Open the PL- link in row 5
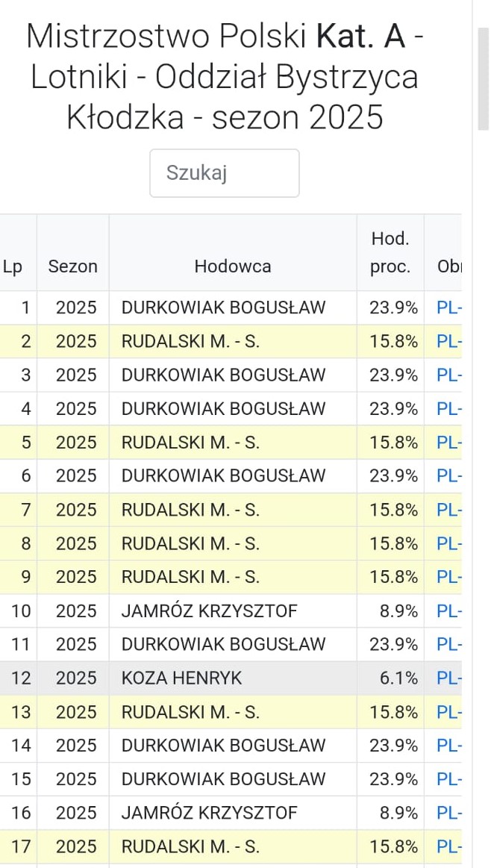This screenshot has width=491, height=868. 448,443
